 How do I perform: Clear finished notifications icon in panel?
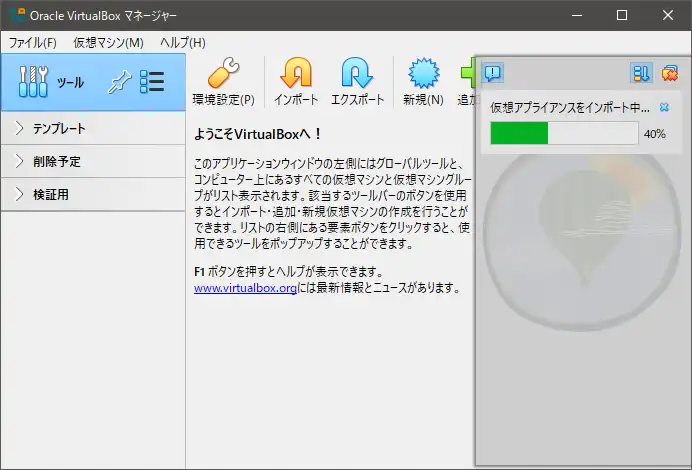tap(669, 73)
